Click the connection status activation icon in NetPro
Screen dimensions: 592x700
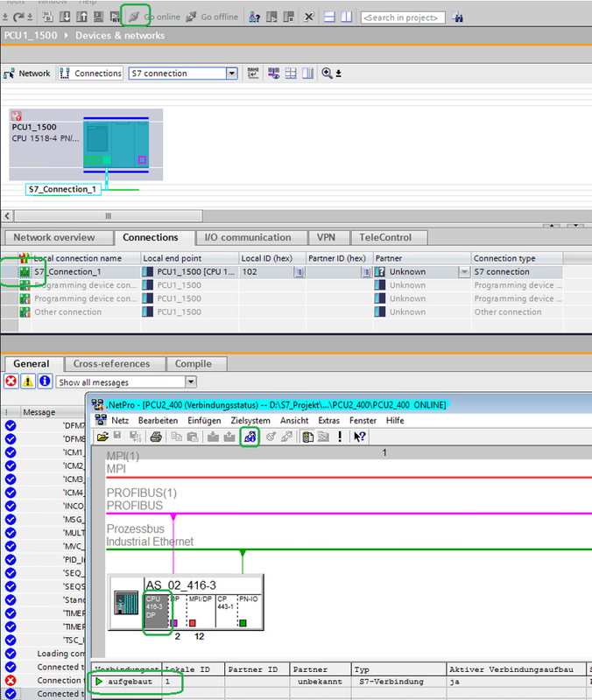click(x=250, y=436)
